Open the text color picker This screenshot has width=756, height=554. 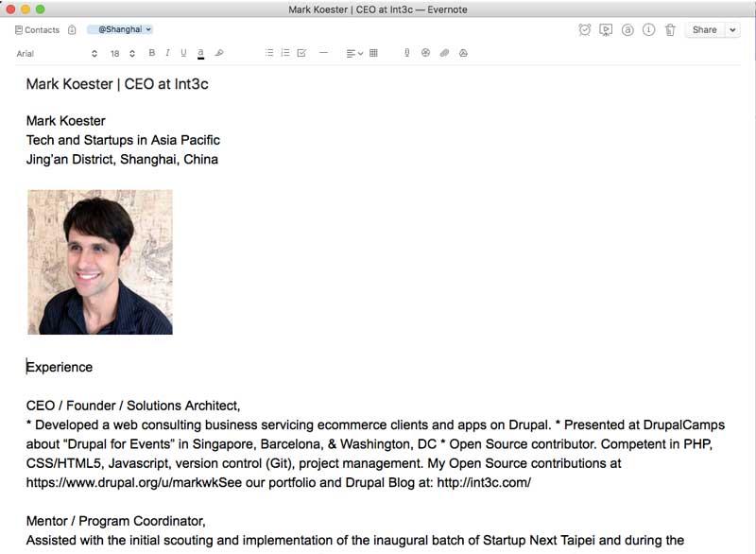pos(201,53)
